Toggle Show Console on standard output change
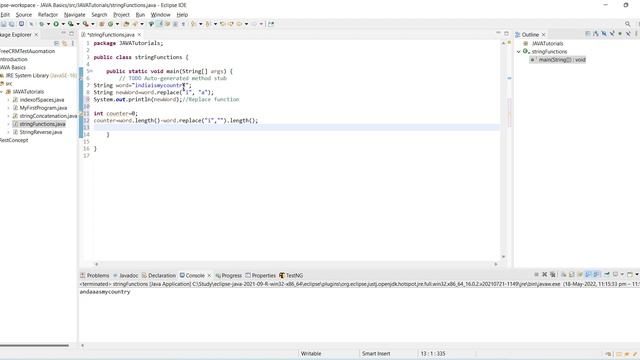Screen dimensions: 640x360 pyautogui.click(x=588, y=274)
